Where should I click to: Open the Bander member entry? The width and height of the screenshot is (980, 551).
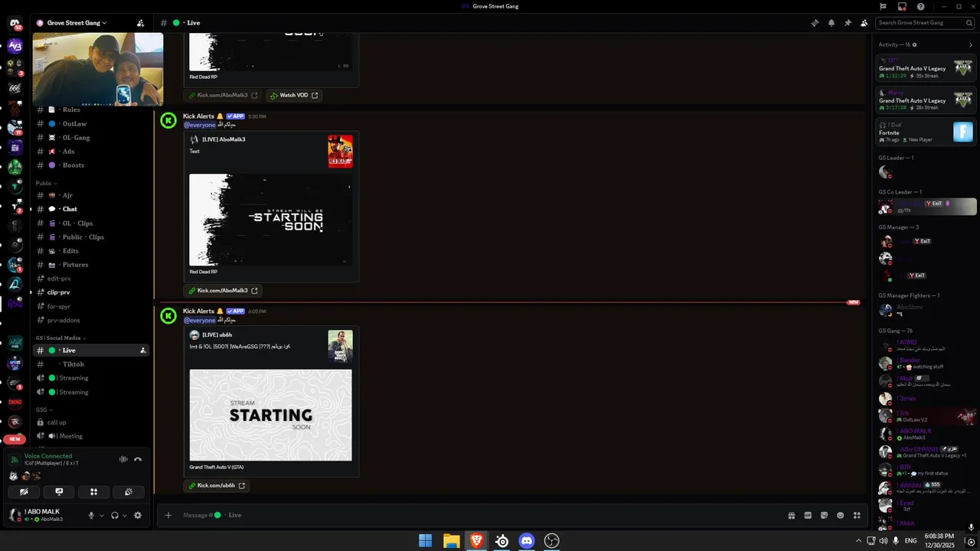[926, 364]
